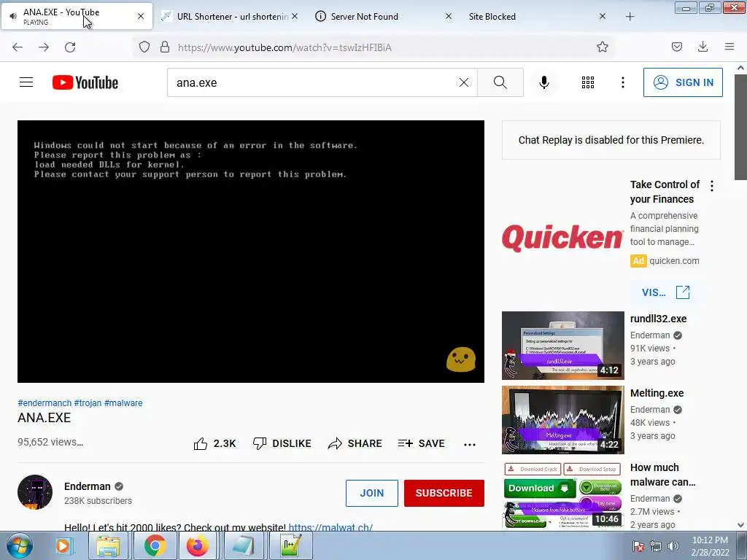747x560 pixels.
Task: Reload the current page
Action: pyautogui.click(x=70, y=47)
